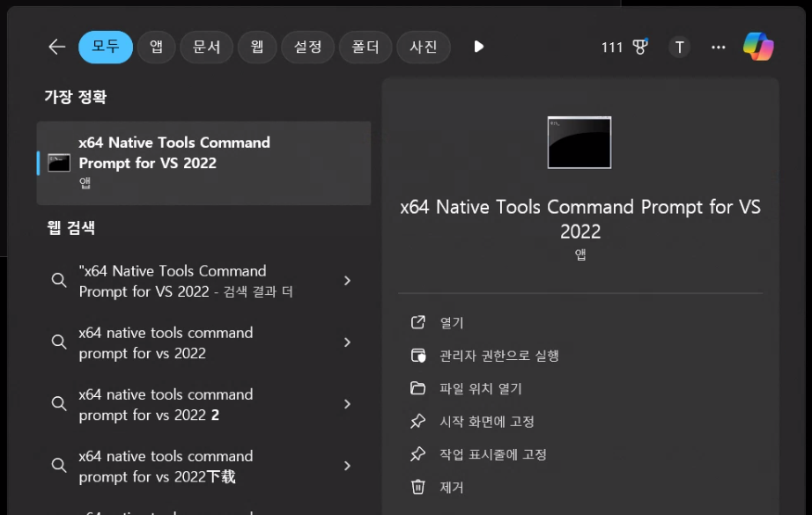Click the 111 rewards points count
This screenshot has width=812, height=515.
click(611, 48)
